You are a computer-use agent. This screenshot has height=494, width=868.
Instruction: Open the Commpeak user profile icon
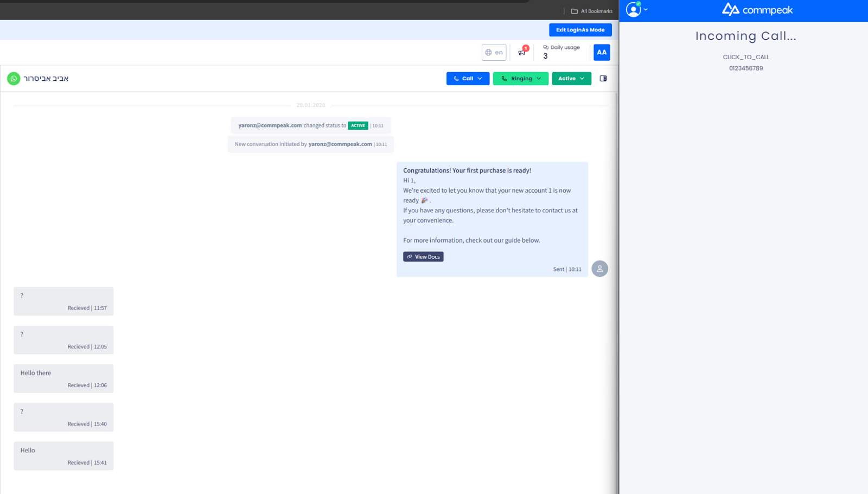pyautogui.click(x=634, y=9)
